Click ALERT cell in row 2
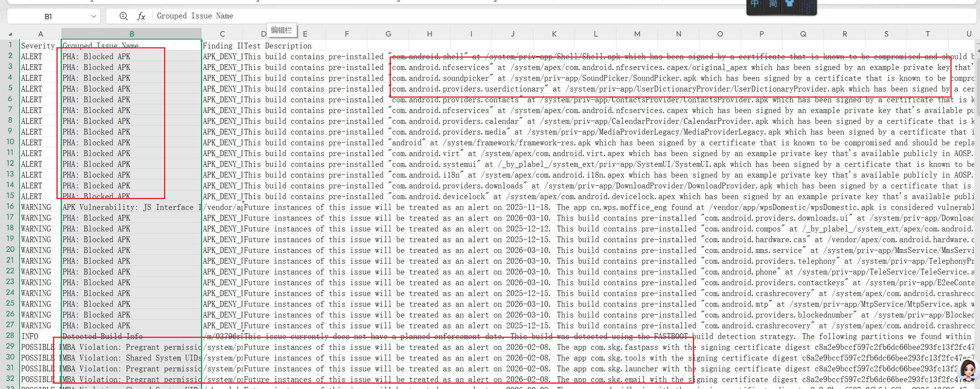Screen dimensions: 980x389 (x=40, y=57)
